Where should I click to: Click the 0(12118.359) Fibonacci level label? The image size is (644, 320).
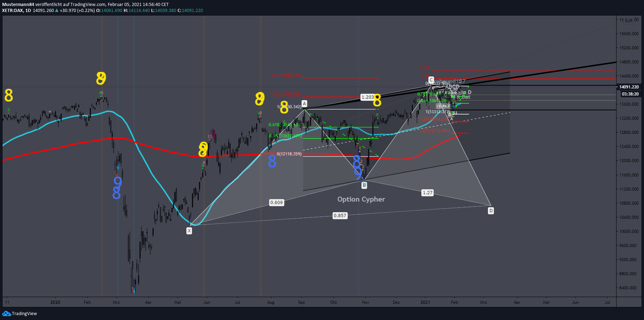click(289, 154)
